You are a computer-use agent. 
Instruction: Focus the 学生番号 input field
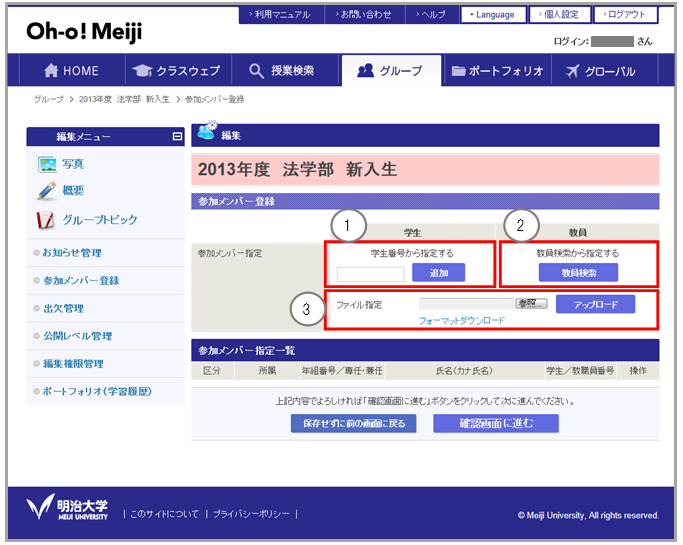click(x=370, y=274)
